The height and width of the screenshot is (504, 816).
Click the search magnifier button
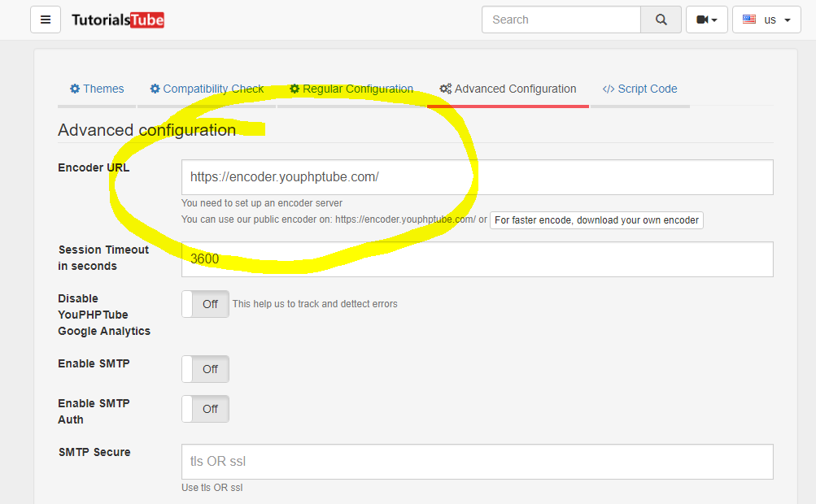click(661, 20)
